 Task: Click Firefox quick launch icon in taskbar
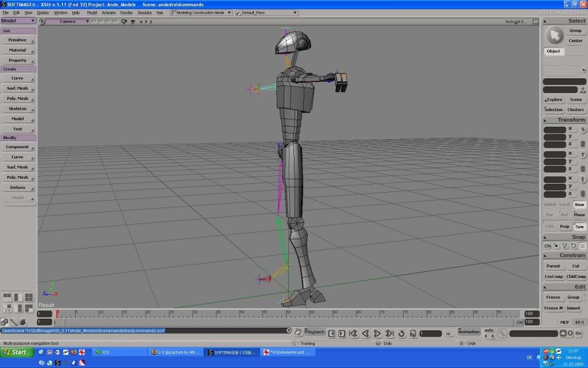[74, 352]
